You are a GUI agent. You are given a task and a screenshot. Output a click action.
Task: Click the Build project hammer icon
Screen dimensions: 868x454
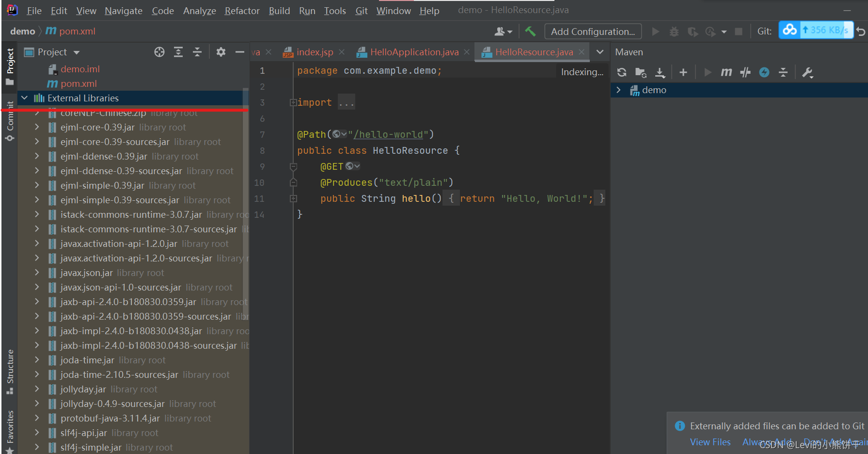530,32
